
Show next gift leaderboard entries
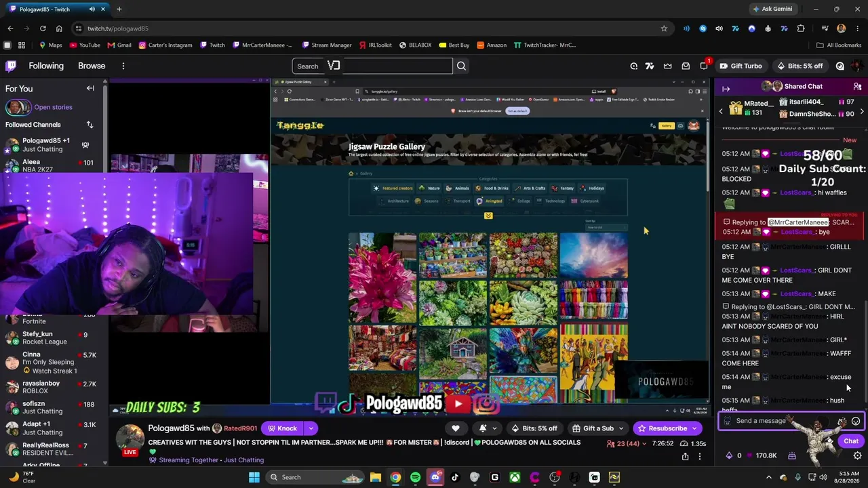(x=862, y=111)
